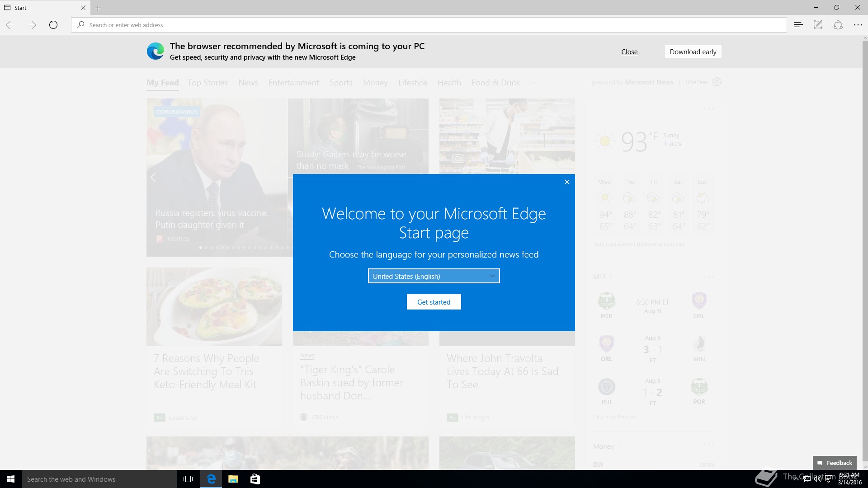Click the Feedback button at bottom right
Image resolution: width=868 pixels, height=488 pixels.
[x=835, y=463]
